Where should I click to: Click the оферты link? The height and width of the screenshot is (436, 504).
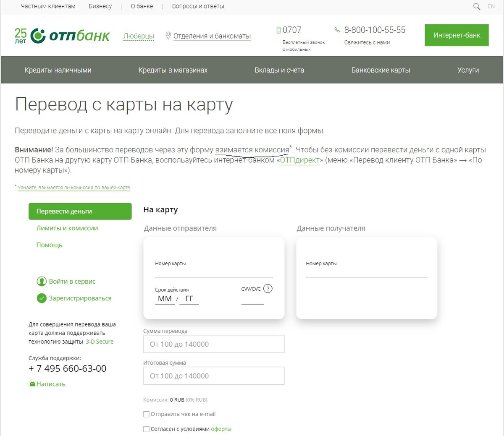click(221, 429)
